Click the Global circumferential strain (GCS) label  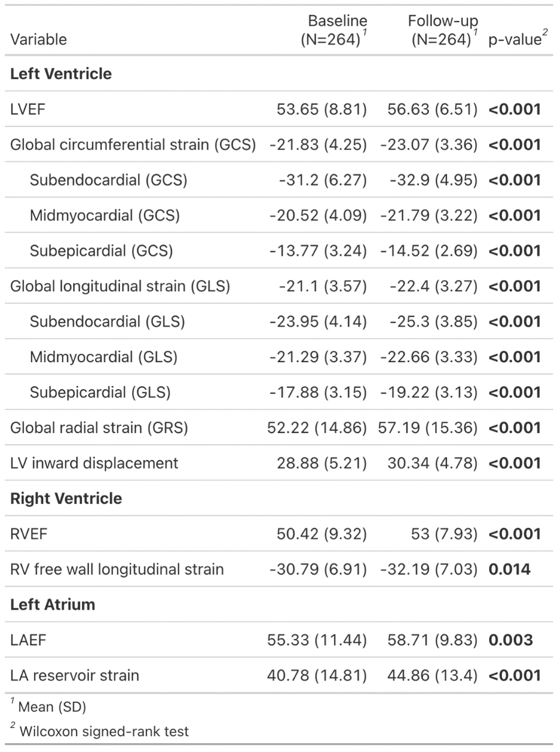pos(133,145)
